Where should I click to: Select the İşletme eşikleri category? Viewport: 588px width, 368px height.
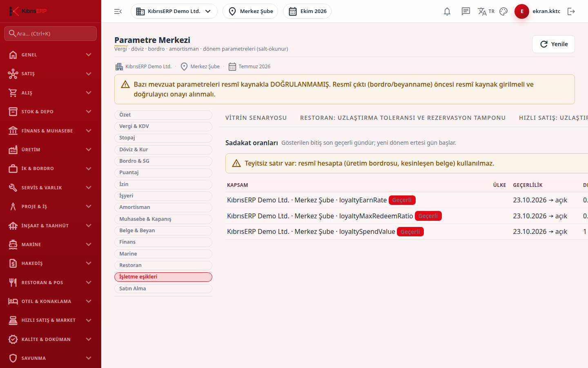[x=163, y=277]
